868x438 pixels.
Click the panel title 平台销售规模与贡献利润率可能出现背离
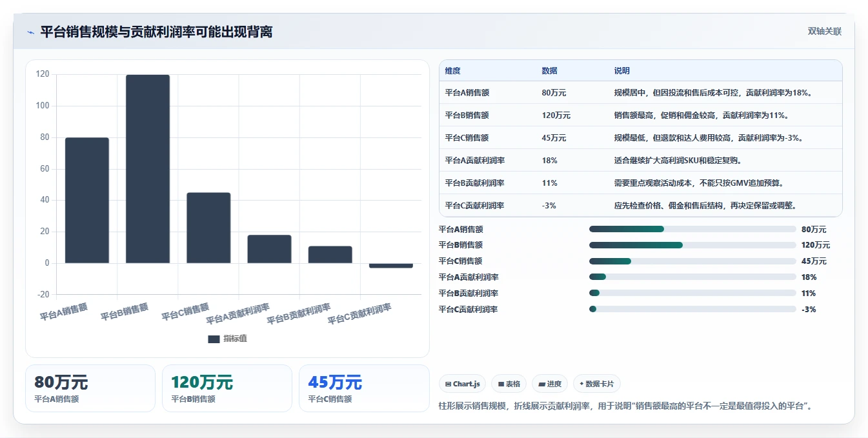click(x=156, y=32)
